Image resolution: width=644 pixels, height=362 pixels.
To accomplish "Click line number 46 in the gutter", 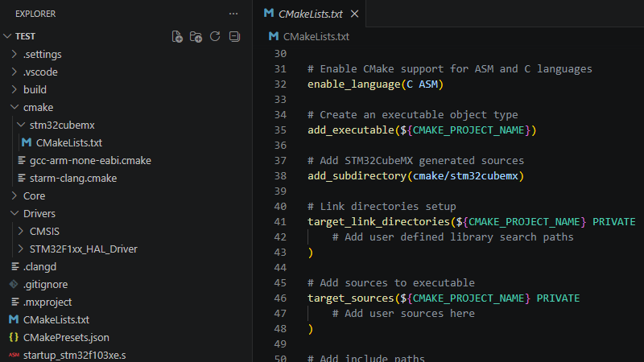I will pyautogui.click(x=280, y=298).
